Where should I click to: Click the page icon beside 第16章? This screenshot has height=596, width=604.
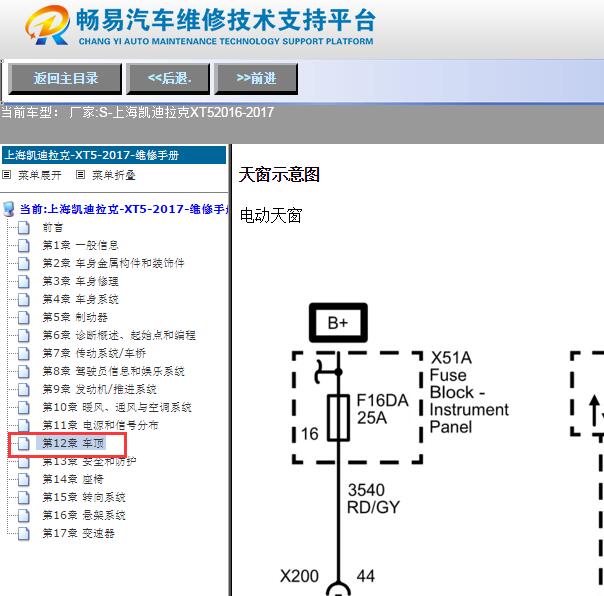pos(23,515)
